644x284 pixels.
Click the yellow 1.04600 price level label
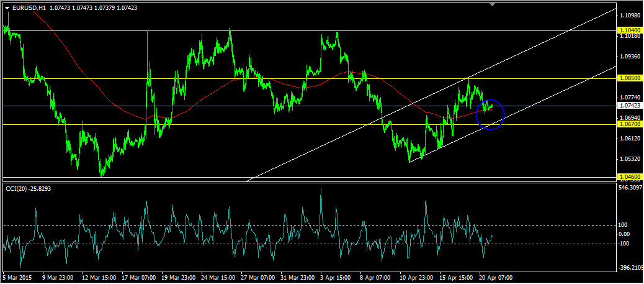(x=629, y=177)
